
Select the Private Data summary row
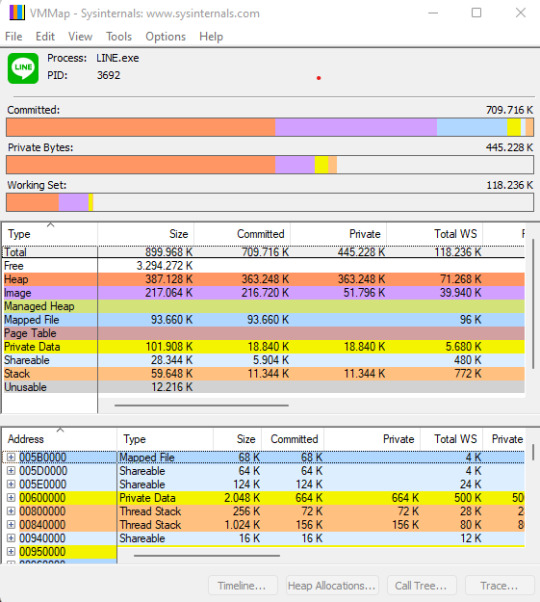click(x=263, y=346)
